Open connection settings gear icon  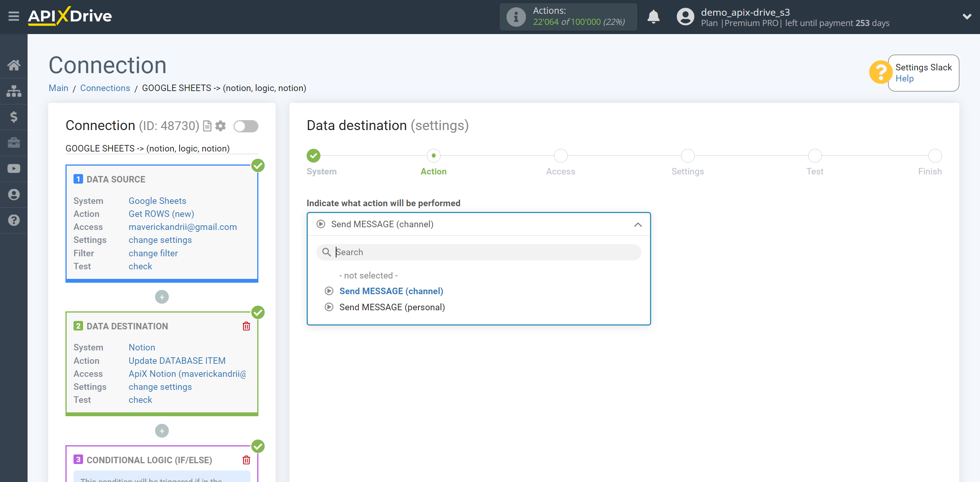(220, 126)
